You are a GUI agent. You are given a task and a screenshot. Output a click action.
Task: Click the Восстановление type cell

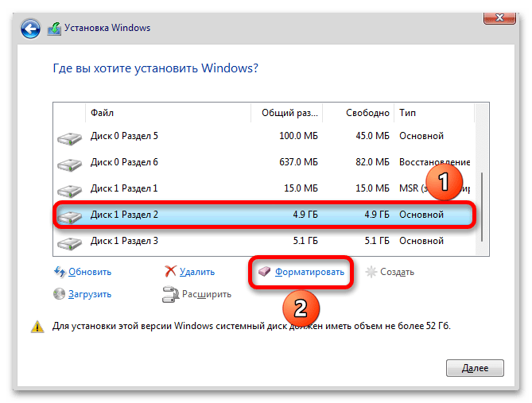435,162
